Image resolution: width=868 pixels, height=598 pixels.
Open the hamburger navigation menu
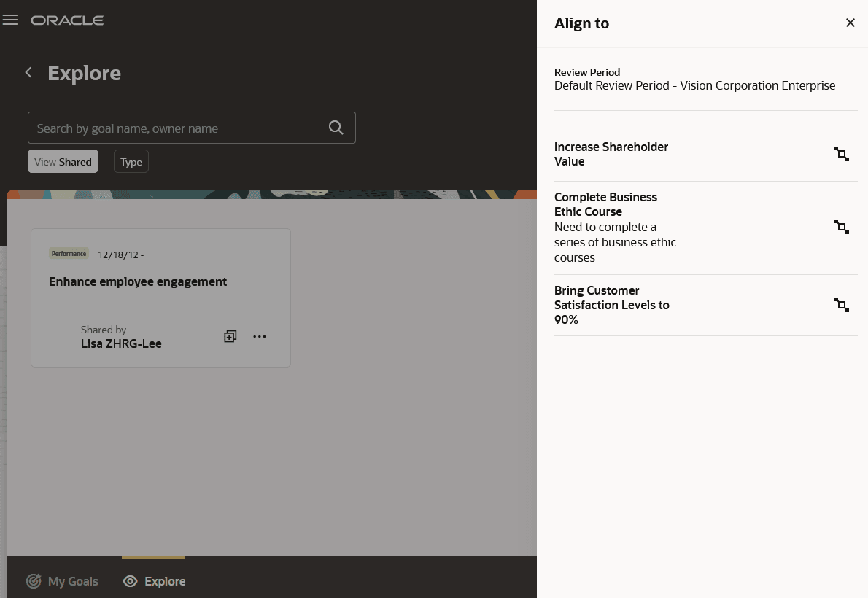[10, 20]
